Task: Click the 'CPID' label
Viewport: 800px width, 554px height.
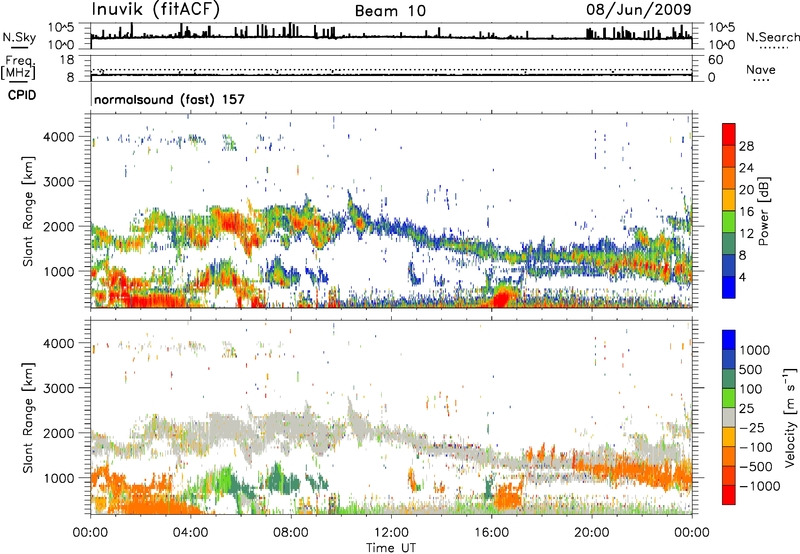Action: 22,95
